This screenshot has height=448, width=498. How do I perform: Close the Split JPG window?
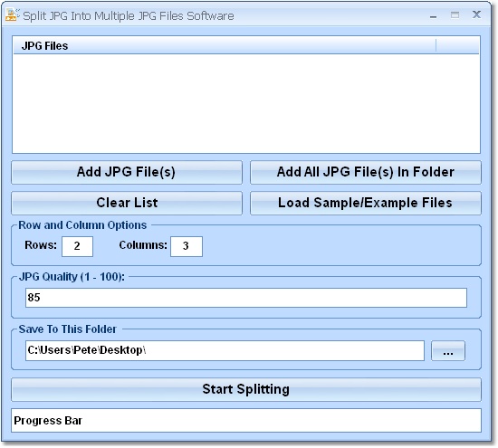pos(476,14)
